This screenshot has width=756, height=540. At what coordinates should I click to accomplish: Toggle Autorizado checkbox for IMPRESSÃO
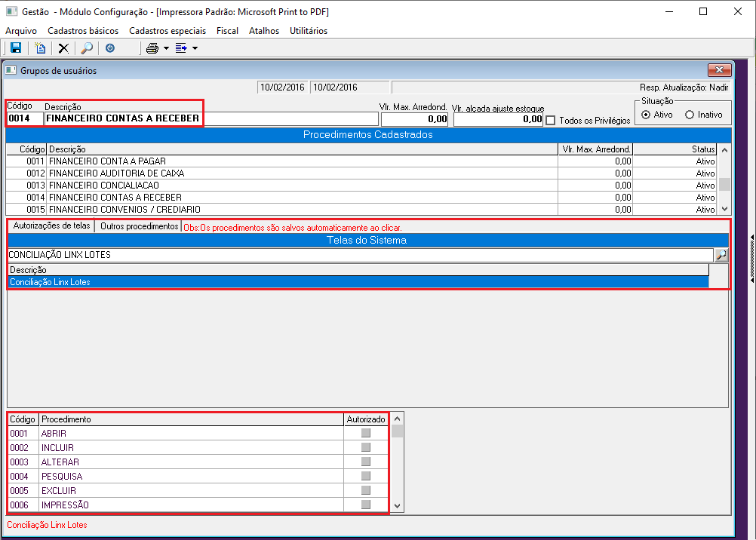pos(366,505)
